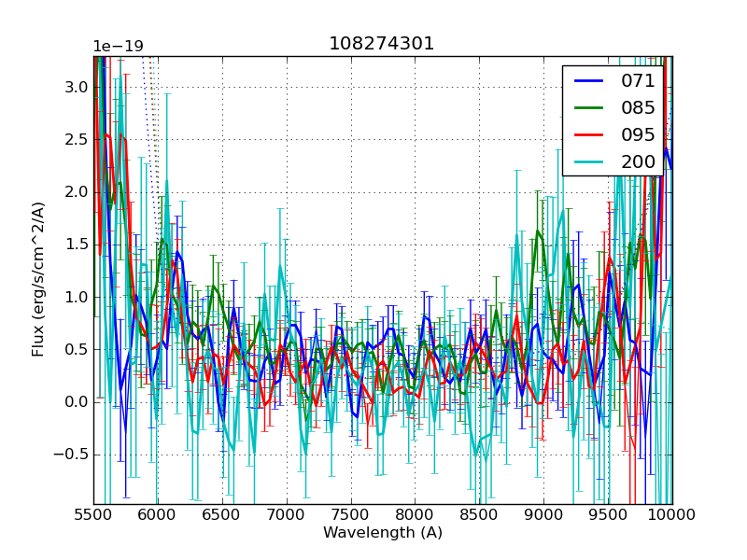This screenshot has height=560, width=747.
Task: Select the 071 legend label
Action: click(x=638, y=80)
